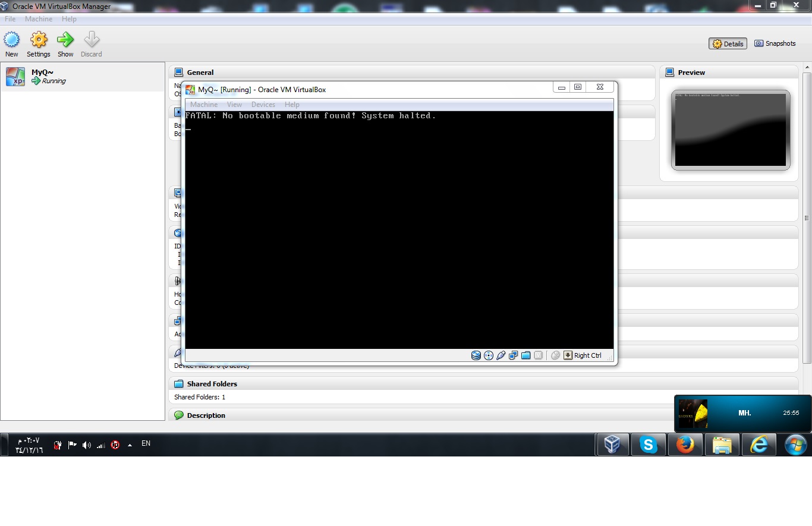
Task: Open the Devices menu in VM window
Action: click(263, 105)
